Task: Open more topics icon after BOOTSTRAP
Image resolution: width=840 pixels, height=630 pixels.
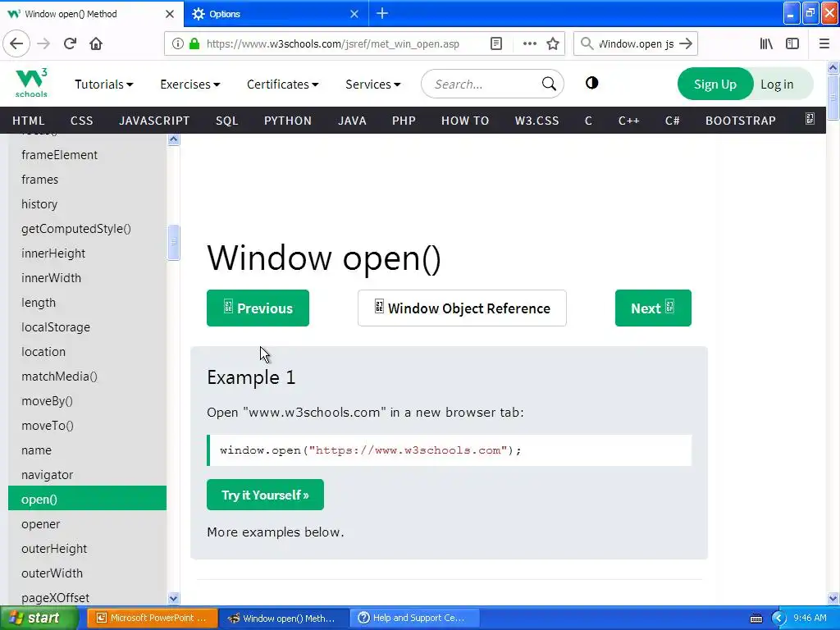Action: 810,119
